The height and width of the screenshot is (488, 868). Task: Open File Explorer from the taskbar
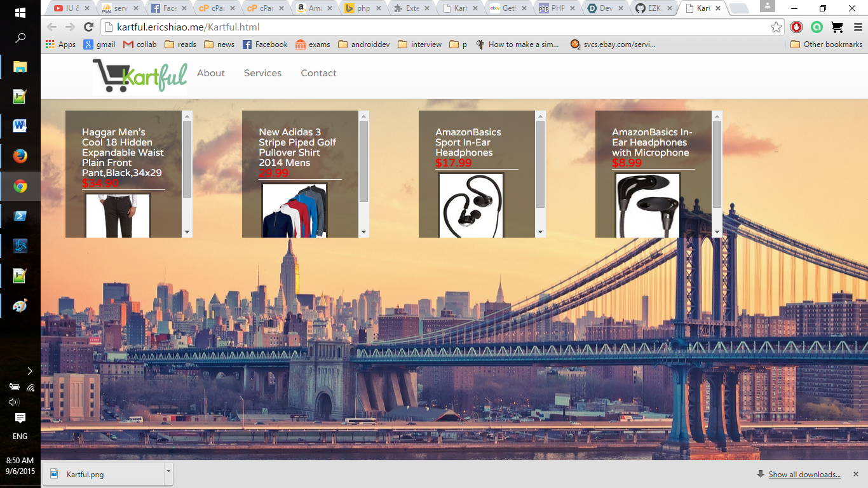[20, 67]
